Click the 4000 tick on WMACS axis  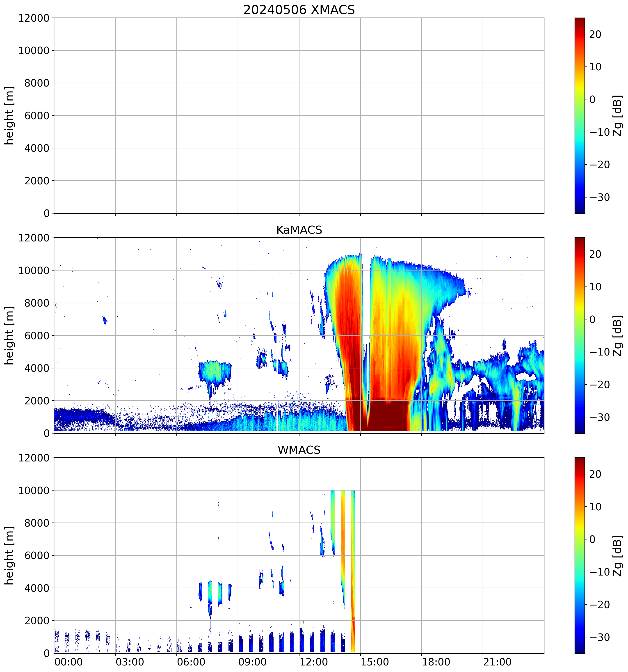click(x=37, y=588)
